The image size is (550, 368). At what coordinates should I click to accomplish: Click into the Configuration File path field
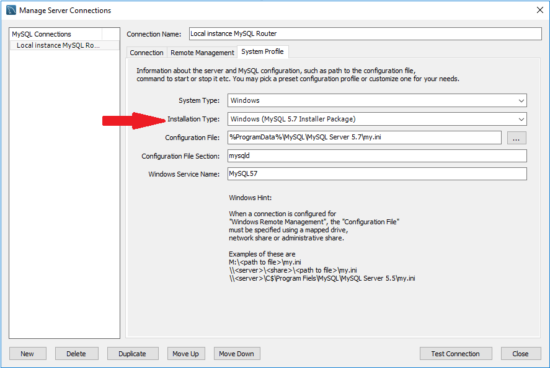(x=364, y=137)
